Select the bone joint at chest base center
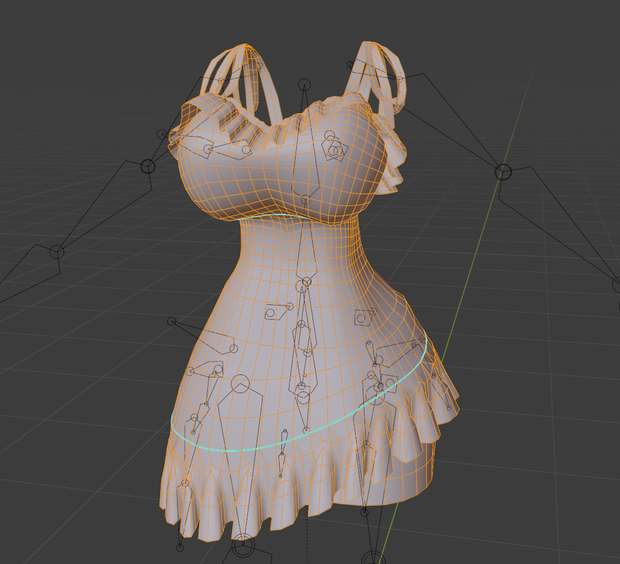620x564 pixels. (x=305, y=199)
